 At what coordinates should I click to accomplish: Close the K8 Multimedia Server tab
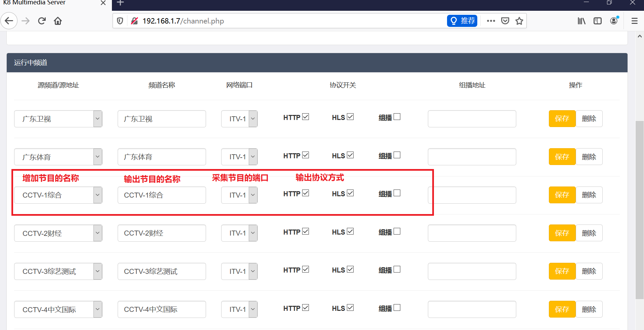pyautogui.click(x=103, y=3)
